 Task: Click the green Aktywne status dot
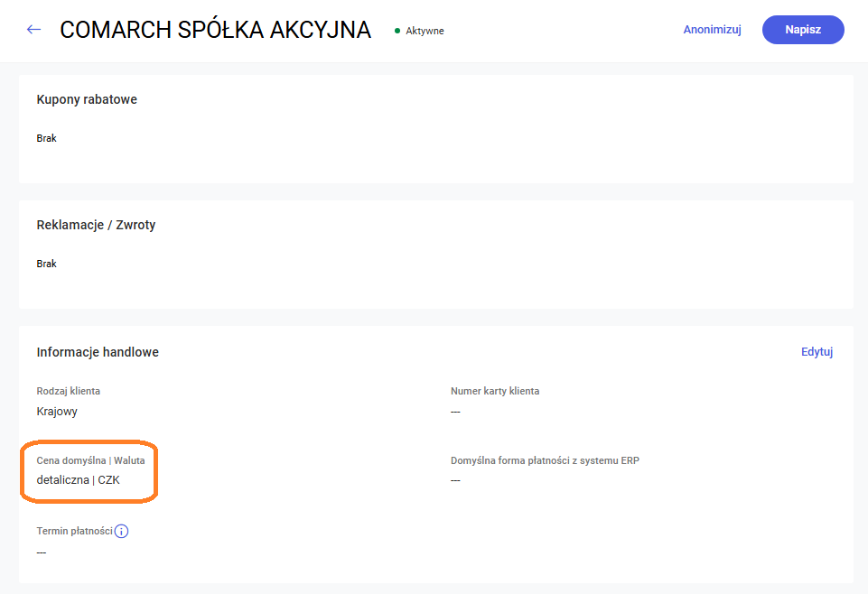tap(397, 31)
